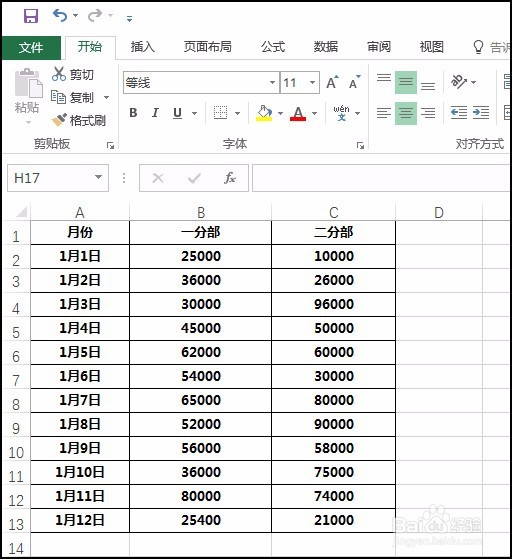Toggle Underline formatting
The width and height of the screenshot is (512, 559).
(x=177, y=113)
